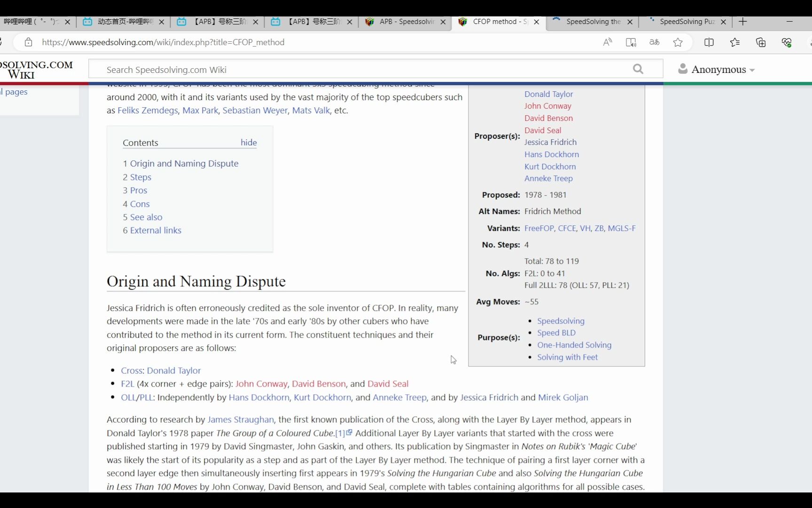Viewport: 812px width, 508px height.
Task: Close the APB - Speedsolving tab
Action: (443, 22)
